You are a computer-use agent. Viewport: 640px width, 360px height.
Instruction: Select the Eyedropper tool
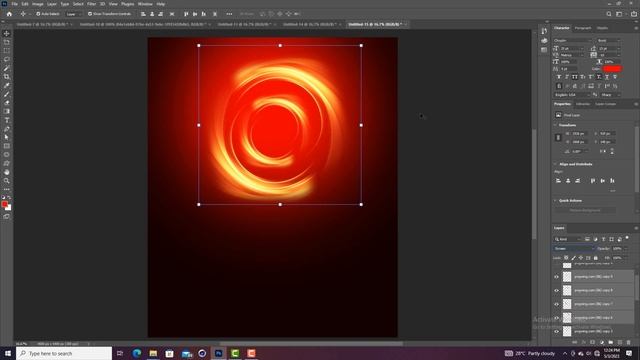tap(7, 85)
